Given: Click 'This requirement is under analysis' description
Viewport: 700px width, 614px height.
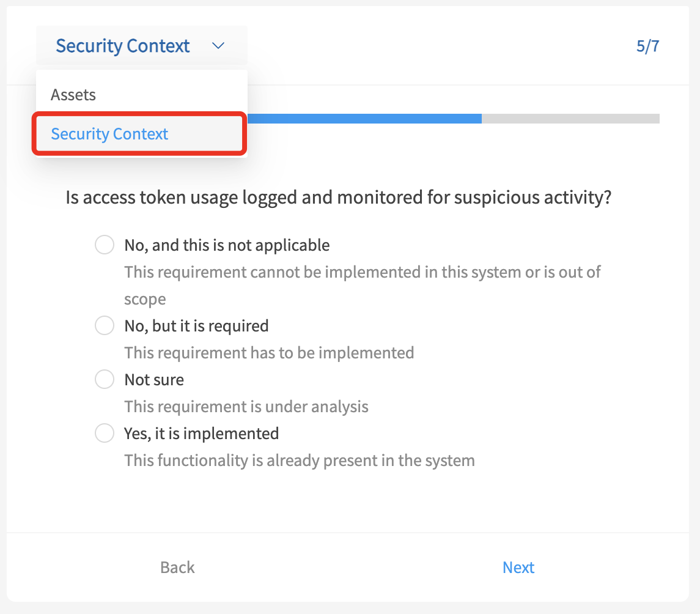Looking at the screenshot, I should pos(246,406).
